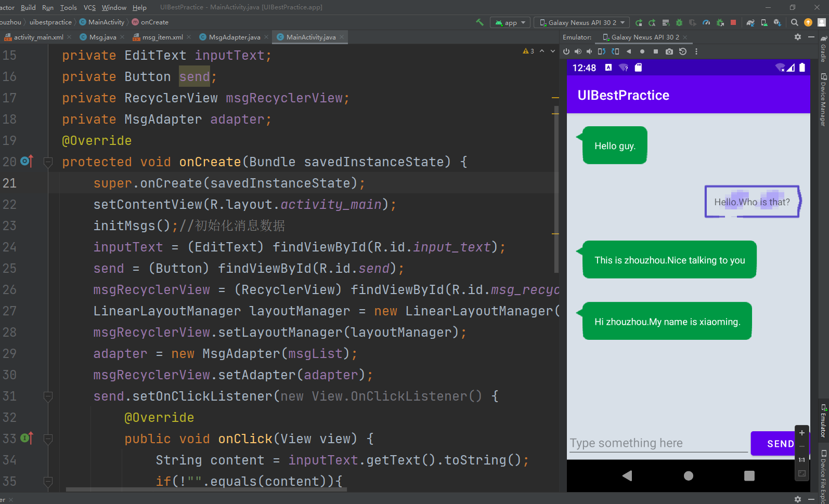Open the Galaxy Nexus device selector dropdown
The width and height of the screenshot is (829, 504).
pos(582,22)
